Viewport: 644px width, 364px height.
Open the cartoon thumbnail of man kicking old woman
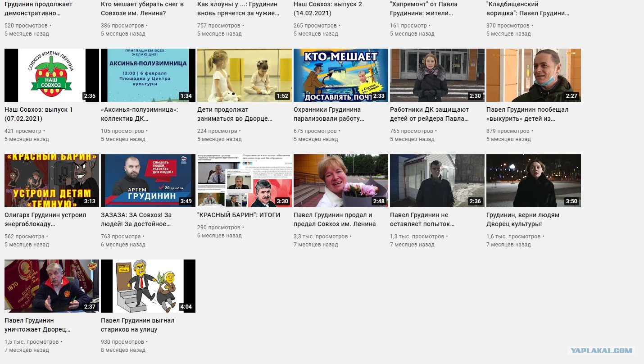(x=148, y=286)
